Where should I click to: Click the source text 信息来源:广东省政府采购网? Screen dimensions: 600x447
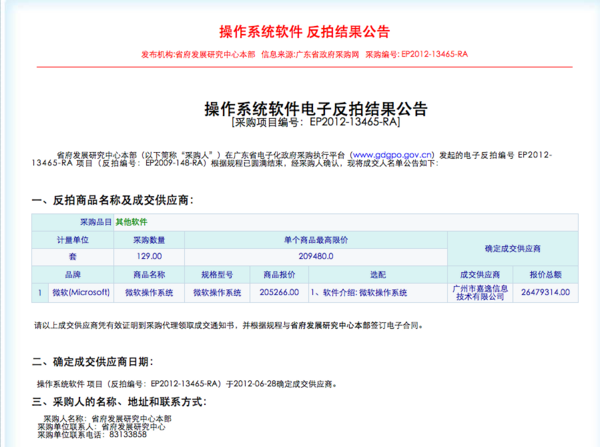pos(310,54)
